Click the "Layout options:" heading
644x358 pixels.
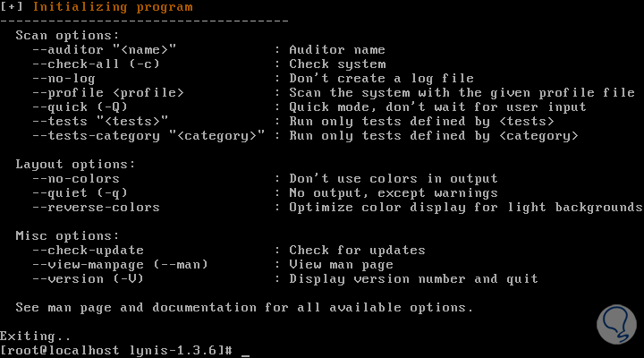75,165
